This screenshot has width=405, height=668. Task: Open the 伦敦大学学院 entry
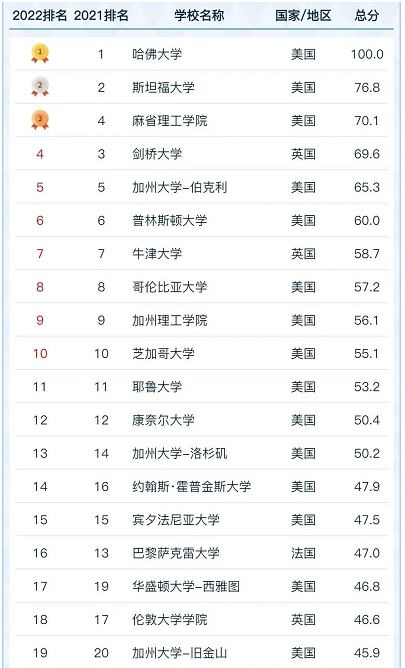[170, 619]
